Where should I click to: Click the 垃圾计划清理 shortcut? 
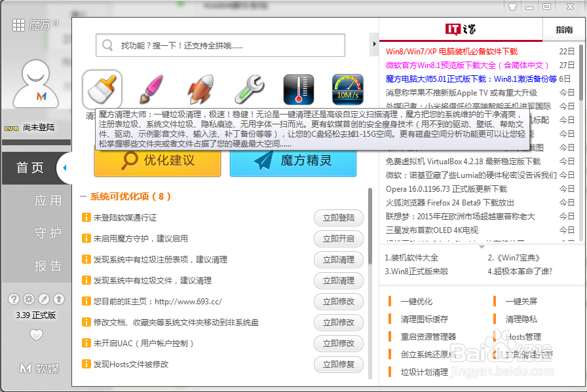(x=424, y=372)
